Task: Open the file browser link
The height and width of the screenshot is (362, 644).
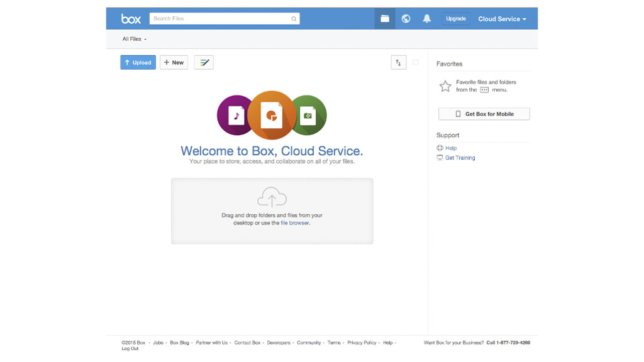Action: click(x=295, y=223)
